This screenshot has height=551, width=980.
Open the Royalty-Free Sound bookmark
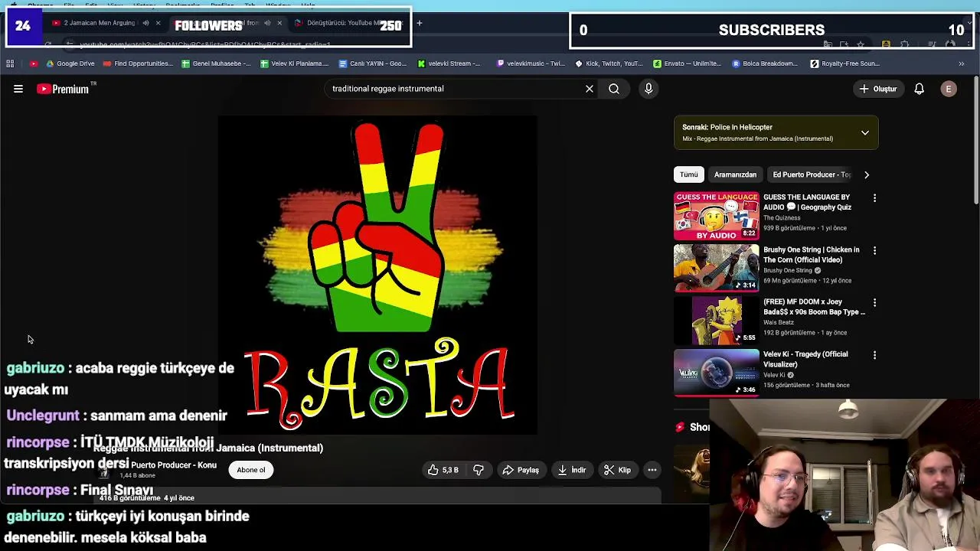[845, 64]
